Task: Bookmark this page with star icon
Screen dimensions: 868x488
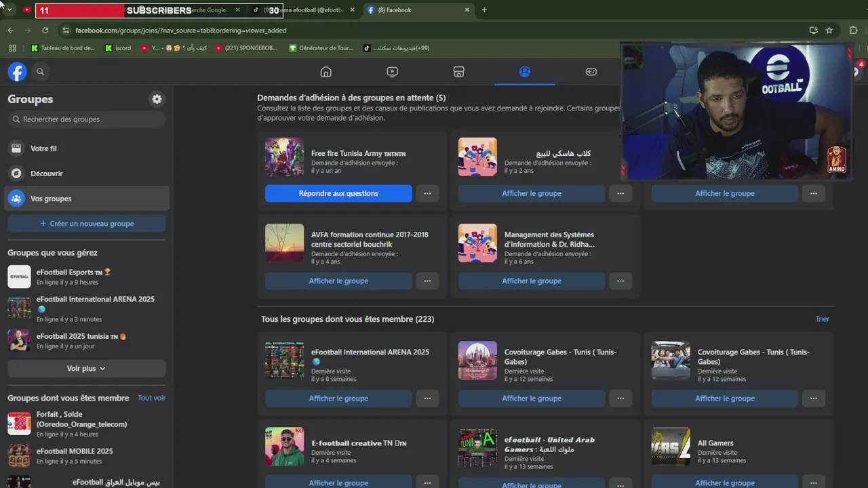Action: coord(829,30)
